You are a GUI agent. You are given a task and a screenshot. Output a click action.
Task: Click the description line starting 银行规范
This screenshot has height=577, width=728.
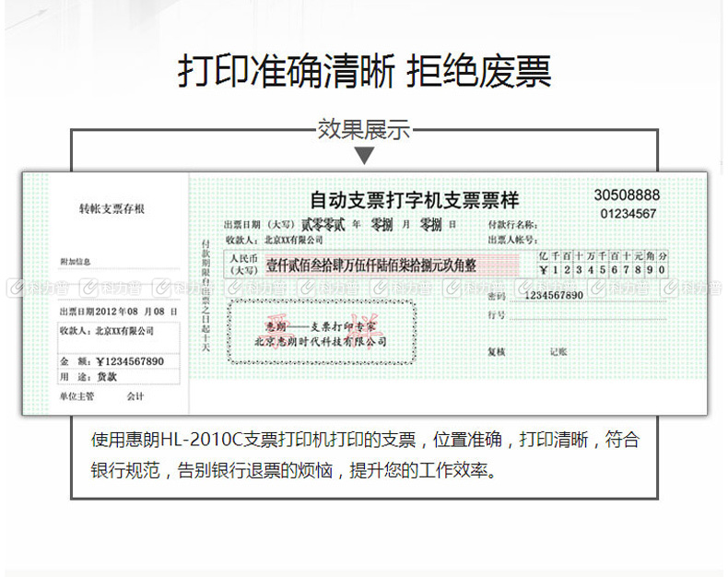click(294, 470)
